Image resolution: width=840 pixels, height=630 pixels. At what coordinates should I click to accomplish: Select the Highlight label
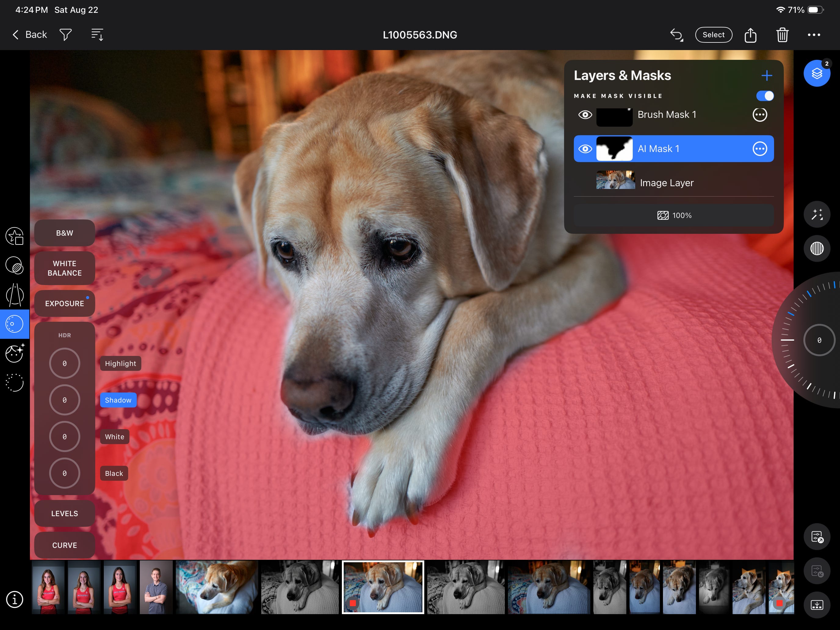(120, 364)
